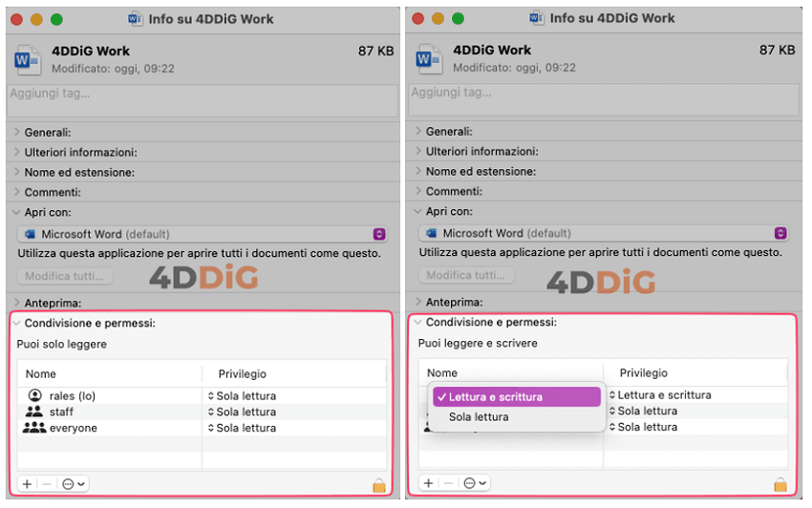Select everyone row name text in left window

click(x=73, y=428)
